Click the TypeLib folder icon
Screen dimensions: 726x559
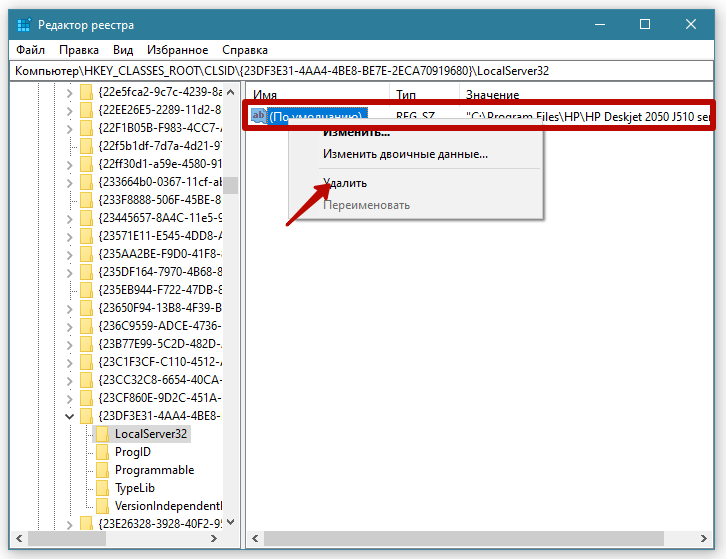tap(101, 488)
